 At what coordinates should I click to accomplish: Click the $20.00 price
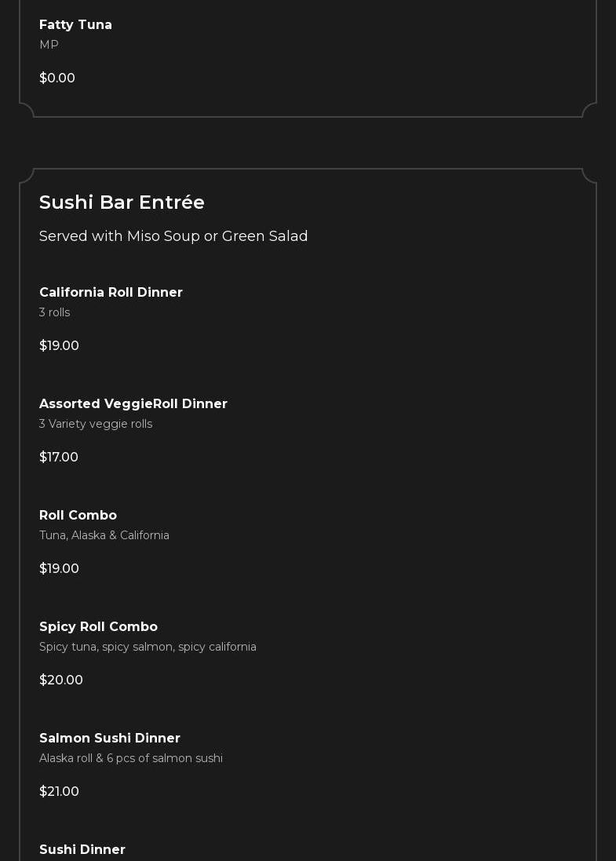coord(61,680)
